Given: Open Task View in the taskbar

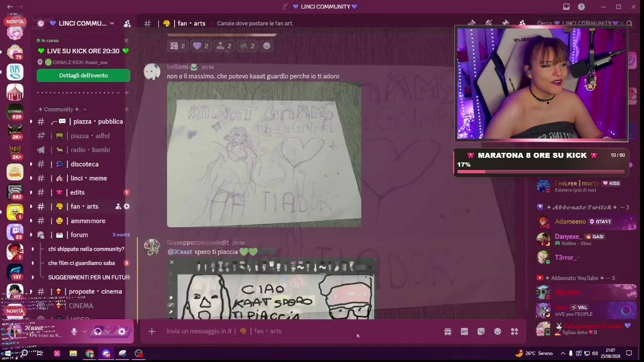Looking at the screenshot, I should pyautogui.click(x=40, y=353).
